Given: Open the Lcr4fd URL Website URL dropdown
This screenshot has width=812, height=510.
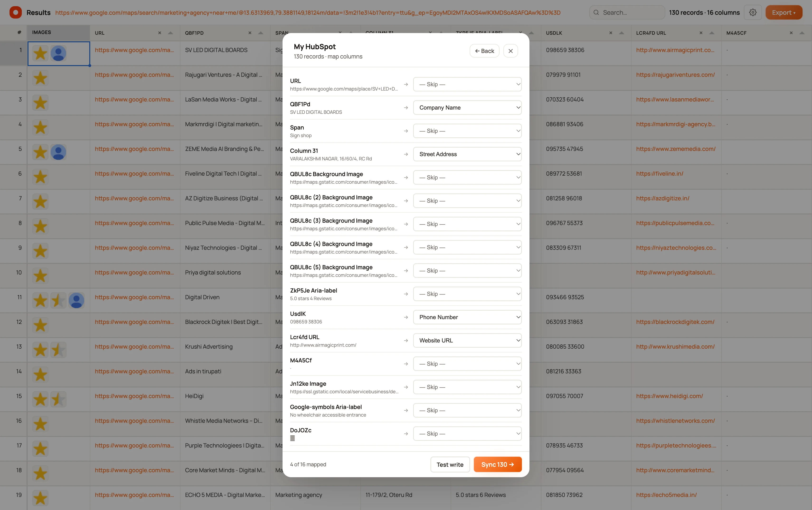Looking at the screenshot, I should [x=467, y=340].
